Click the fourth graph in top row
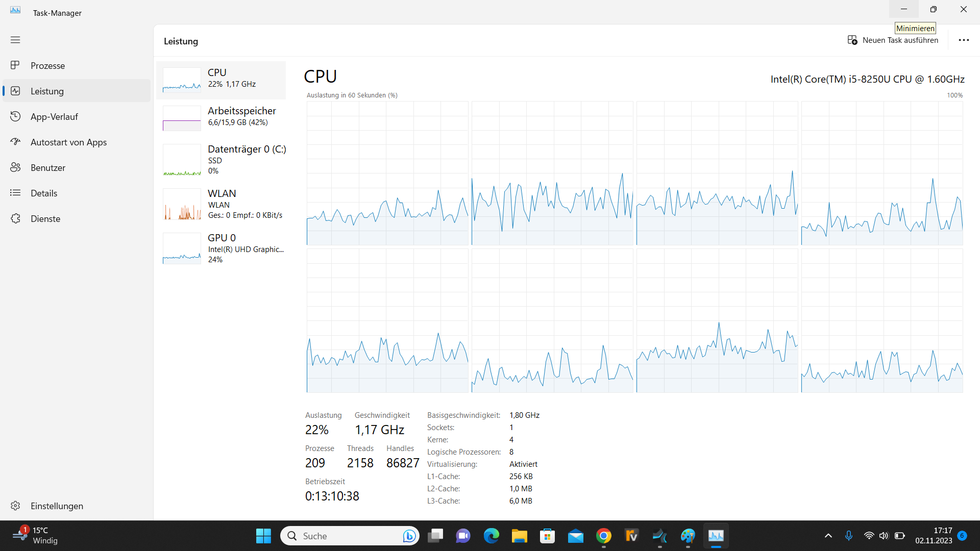This screenshot has height=551, width=980. (x=882, y=173)
